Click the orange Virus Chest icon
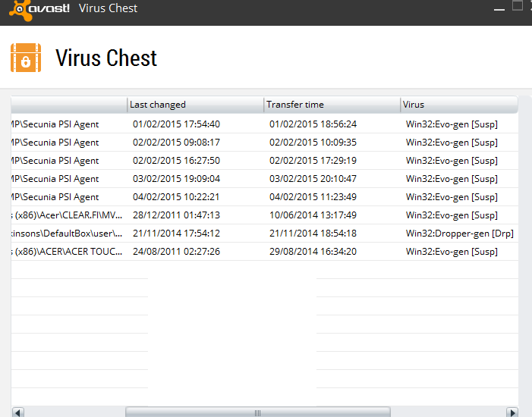Screen dimensions: 532x417 pyautogui.click(x=26, y=58)
